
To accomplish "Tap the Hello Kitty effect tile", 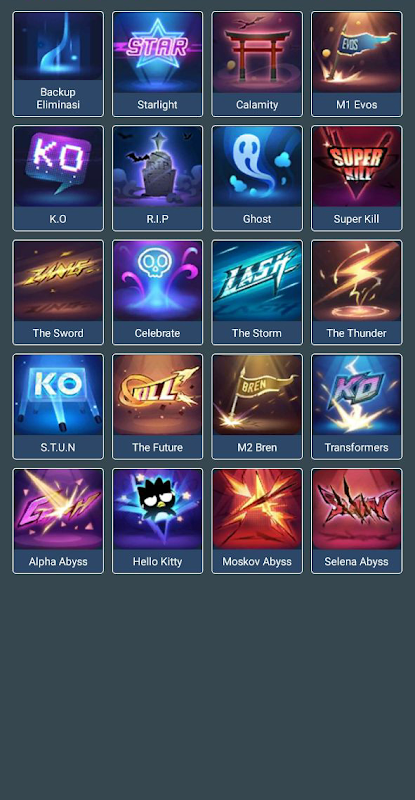I will (x=157, y=521).
